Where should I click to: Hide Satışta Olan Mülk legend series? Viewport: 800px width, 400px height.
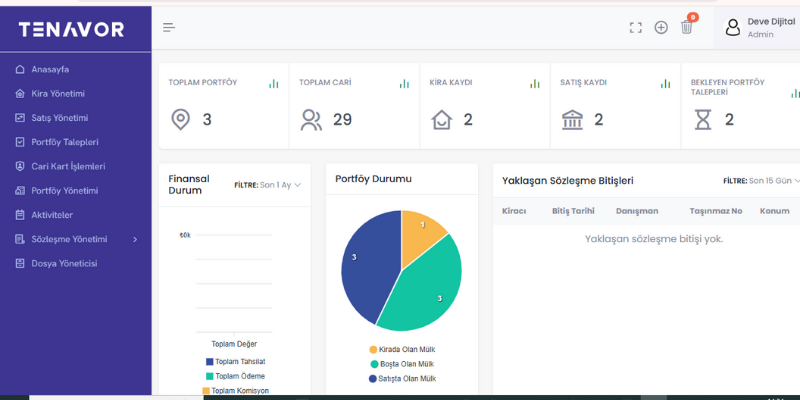(402, 379)
